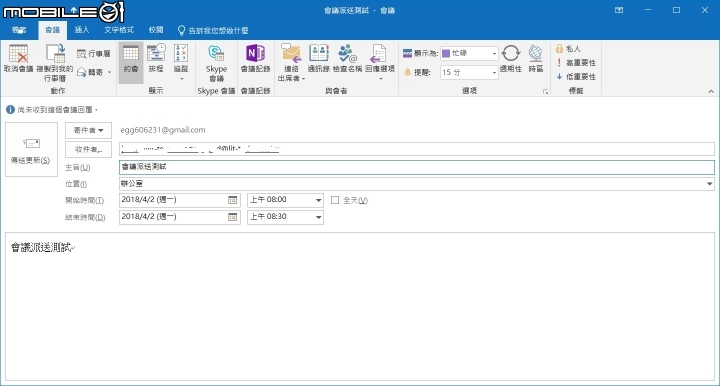Collapse the ribbon with the chevron arrow
Image resolution: width=720 pixels, height=386 pixels.
(711, 92)
